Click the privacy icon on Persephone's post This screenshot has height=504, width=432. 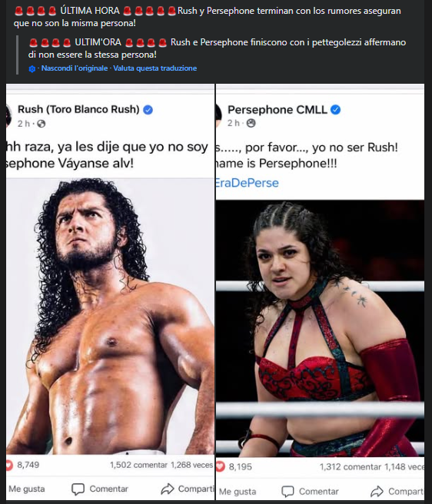[251, 123]
